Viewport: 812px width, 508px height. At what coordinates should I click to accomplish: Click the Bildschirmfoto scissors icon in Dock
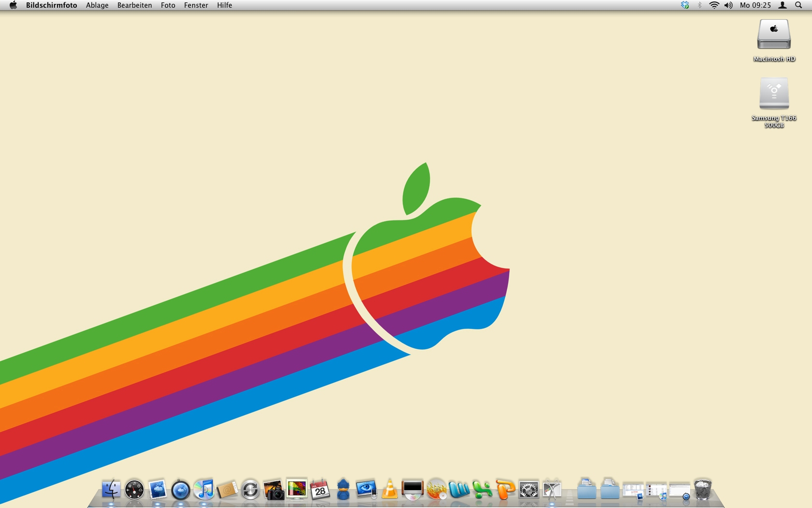point(552,490)
